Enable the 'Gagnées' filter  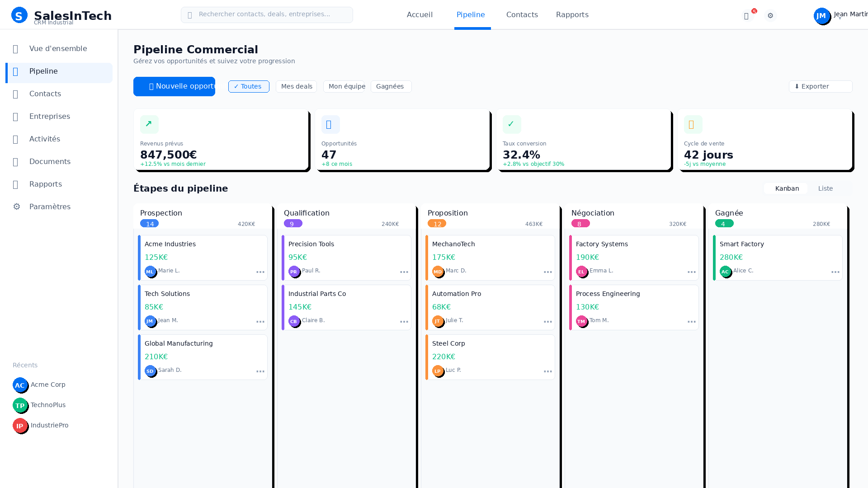(391, 86)
